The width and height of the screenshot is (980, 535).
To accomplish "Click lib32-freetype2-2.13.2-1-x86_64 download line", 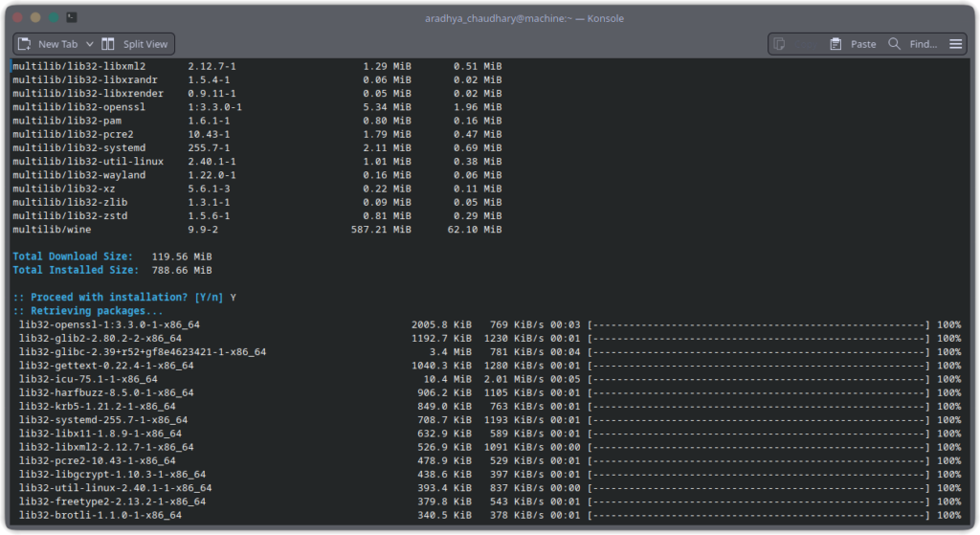I will 490,502.
